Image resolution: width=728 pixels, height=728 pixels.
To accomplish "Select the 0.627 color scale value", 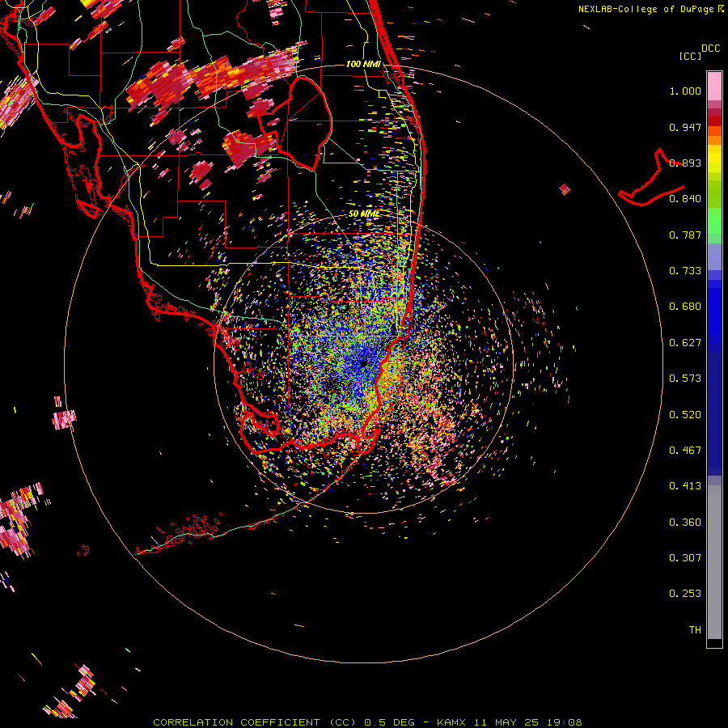I will [x=685, y=343].
